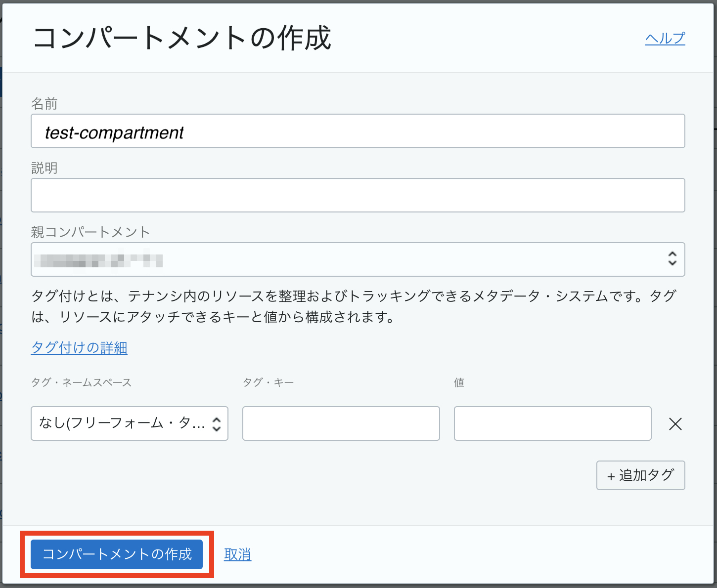Click the 値 column label

click(459, 382)
